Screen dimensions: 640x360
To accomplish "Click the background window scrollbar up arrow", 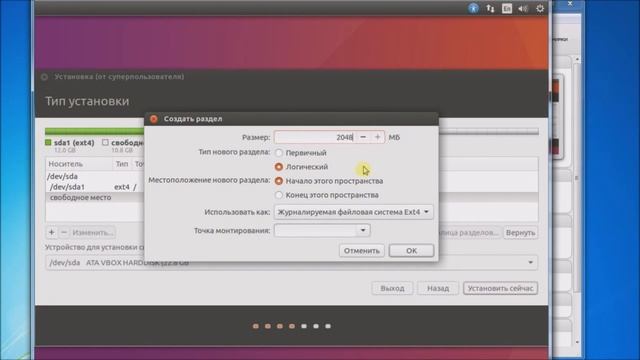I will [x=577, y=60].
